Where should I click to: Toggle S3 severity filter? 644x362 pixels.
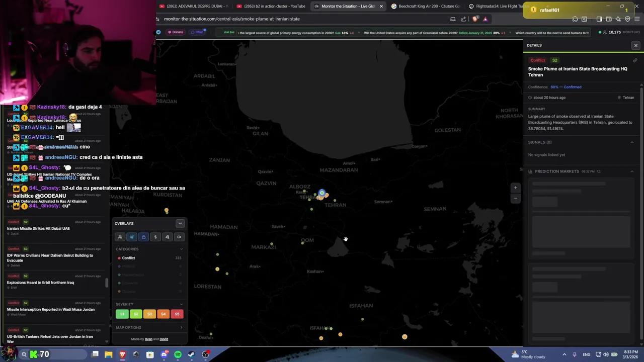point(149,314)
